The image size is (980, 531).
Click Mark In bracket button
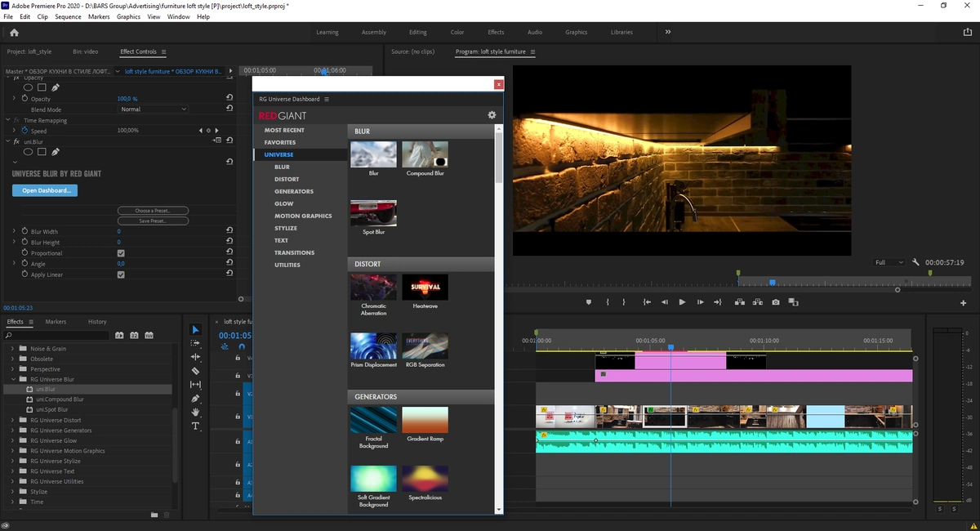tap(608, 302)
